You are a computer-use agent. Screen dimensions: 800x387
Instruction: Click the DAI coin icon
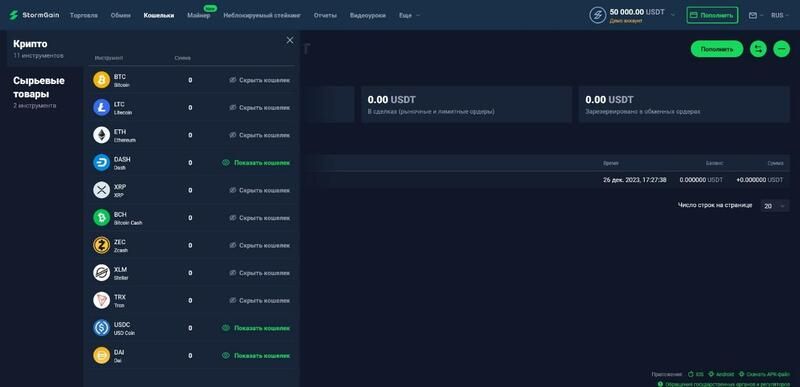102,355
